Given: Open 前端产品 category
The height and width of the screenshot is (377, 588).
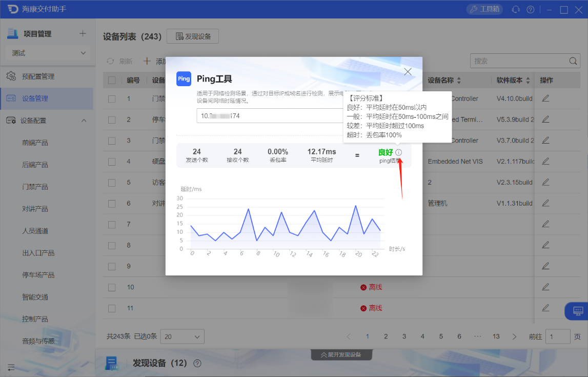Looking at the screenshot, I should click(35, 143).
